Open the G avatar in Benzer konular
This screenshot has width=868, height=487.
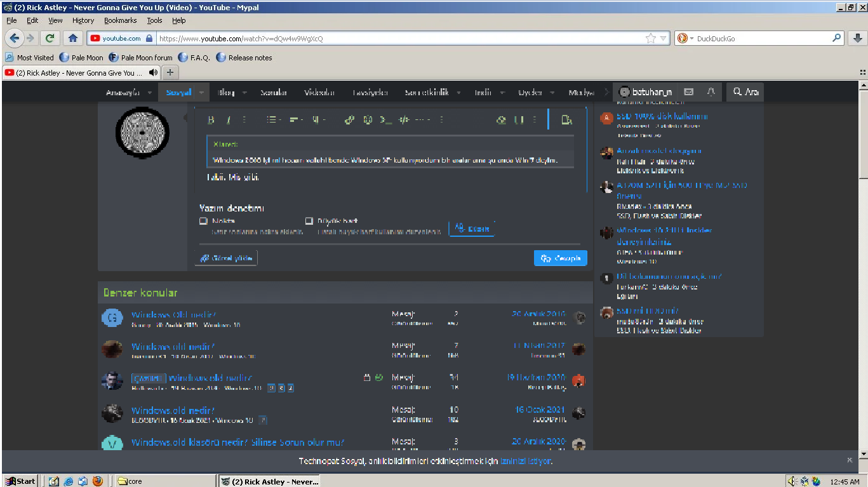[112, 317]
